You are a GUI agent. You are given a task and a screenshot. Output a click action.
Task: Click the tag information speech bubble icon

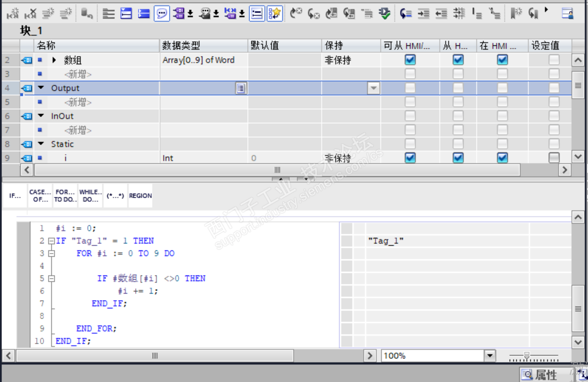[204, 14]
